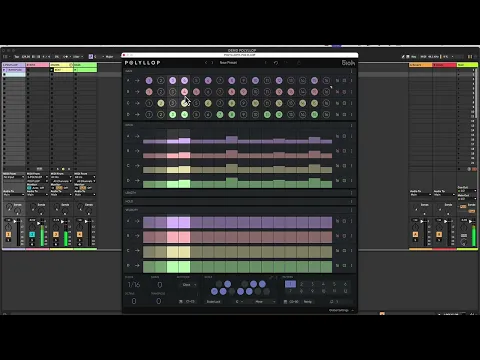The width and height of the screenshot is (480, 360).
Task: Open the clock mode dropdown
Action: (188, 285)
